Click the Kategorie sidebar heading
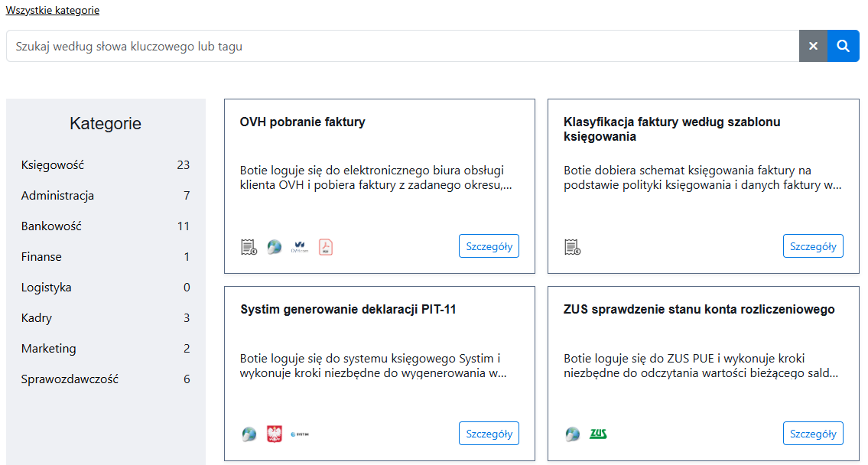The image size is (868, 465). [106, 123]
